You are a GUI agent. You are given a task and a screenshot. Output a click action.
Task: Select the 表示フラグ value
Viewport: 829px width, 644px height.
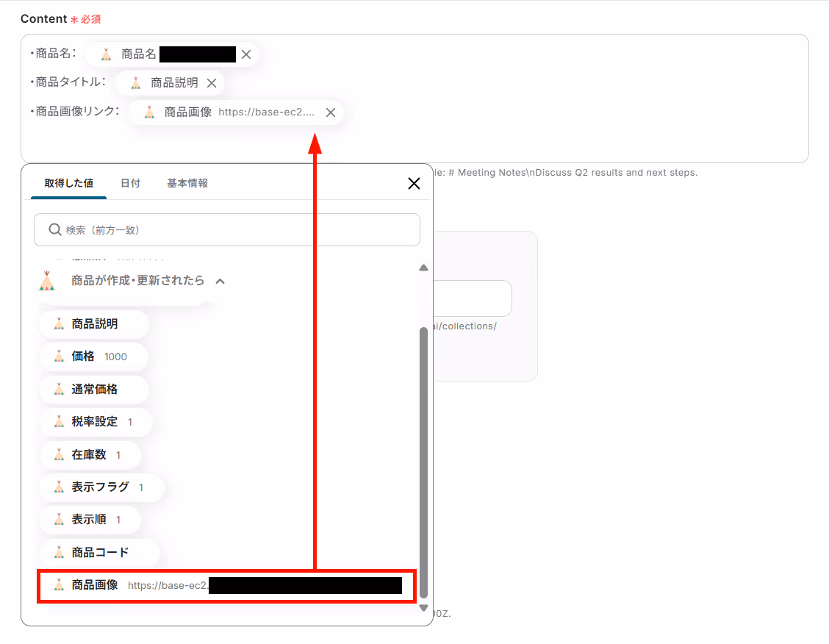click(101, 487)
